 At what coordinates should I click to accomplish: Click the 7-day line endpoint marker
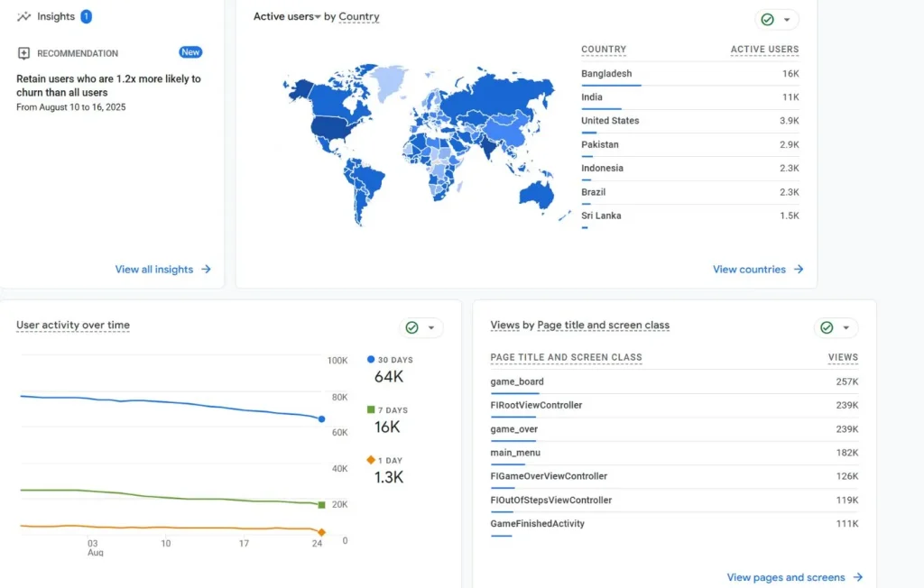(321, 505)
